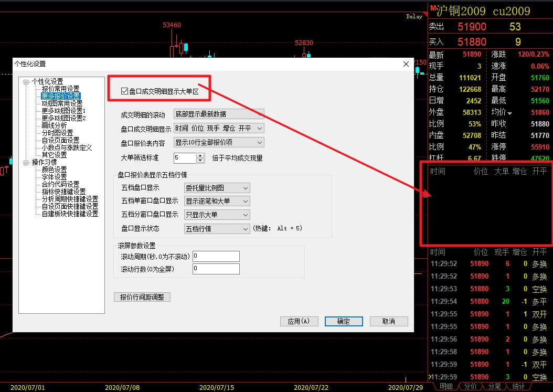Image resolution: width=553 pixels, height=392 pixels.
Task: Open the 盘口报价表内容 dropdown
Action: (x=218, y=142)
